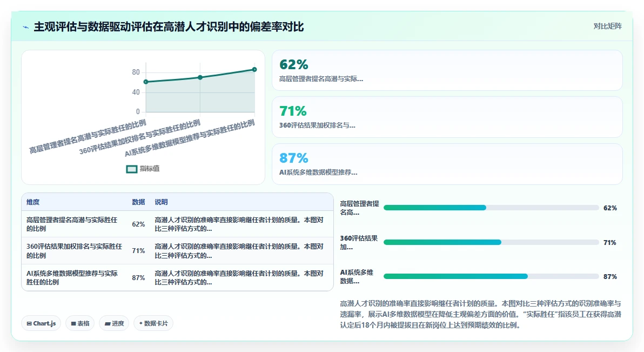Click the 对比矩阵 label in header
This screenshot has height=352, width=644.
pos(607,26)
